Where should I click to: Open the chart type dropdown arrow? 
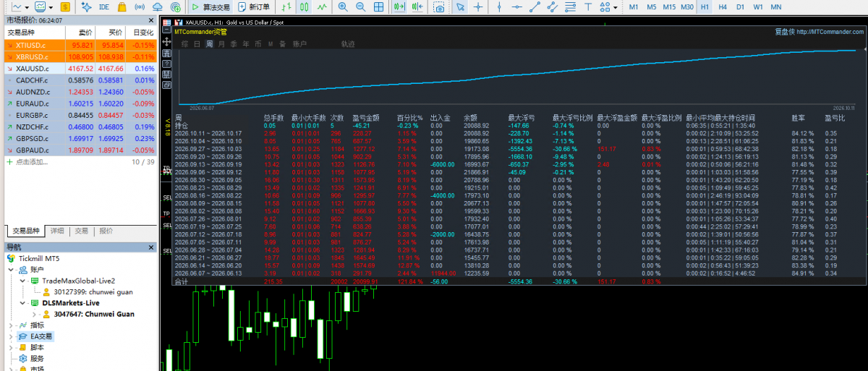[x=26, y=7]
